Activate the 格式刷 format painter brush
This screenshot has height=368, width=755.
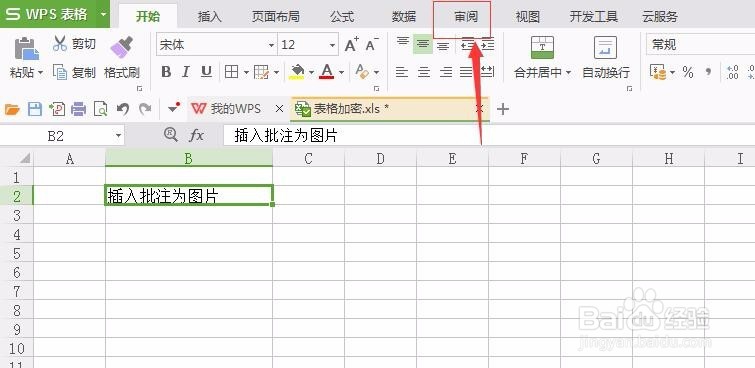(x=121, y=47)
